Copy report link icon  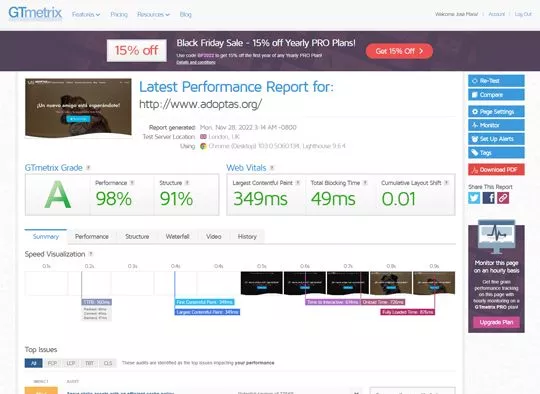point(503,198)
